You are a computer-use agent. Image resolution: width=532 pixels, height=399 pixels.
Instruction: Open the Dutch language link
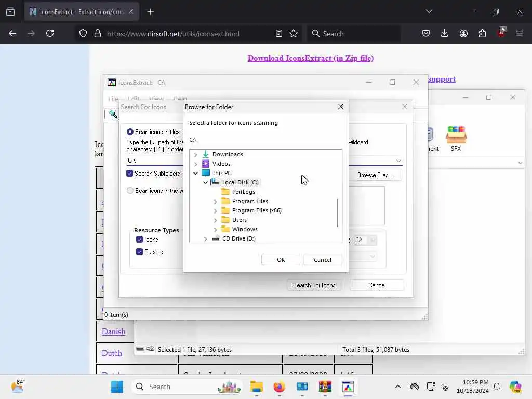pyautogui.click(x=112, y=353)
